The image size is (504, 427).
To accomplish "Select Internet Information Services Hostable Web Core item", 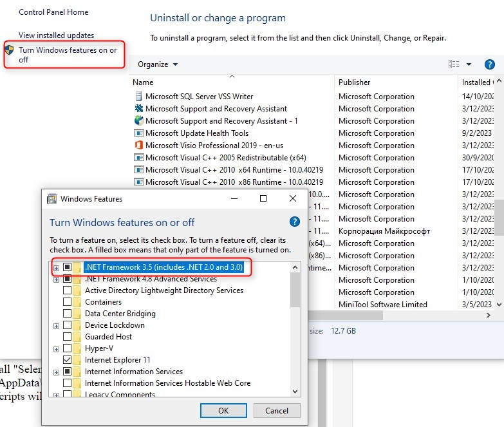I will pyautogui.click(x=167, y=383).
